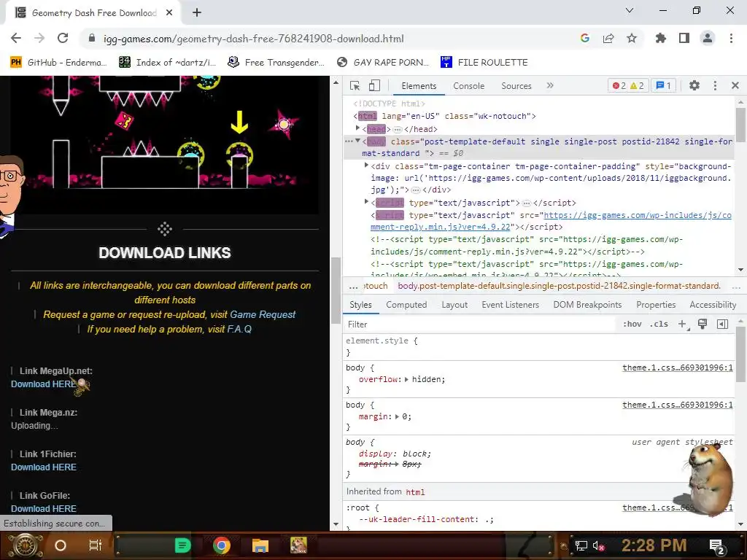Click the MegaUp.net Download HERE link
Viewport: 747px width, 560px height.
(43, 384)
